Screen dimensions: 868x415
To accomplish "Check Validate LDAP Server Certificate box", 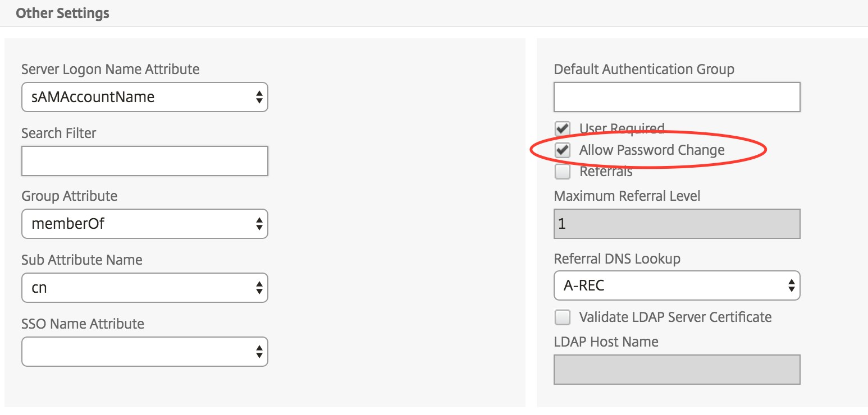I will [562, 317].
